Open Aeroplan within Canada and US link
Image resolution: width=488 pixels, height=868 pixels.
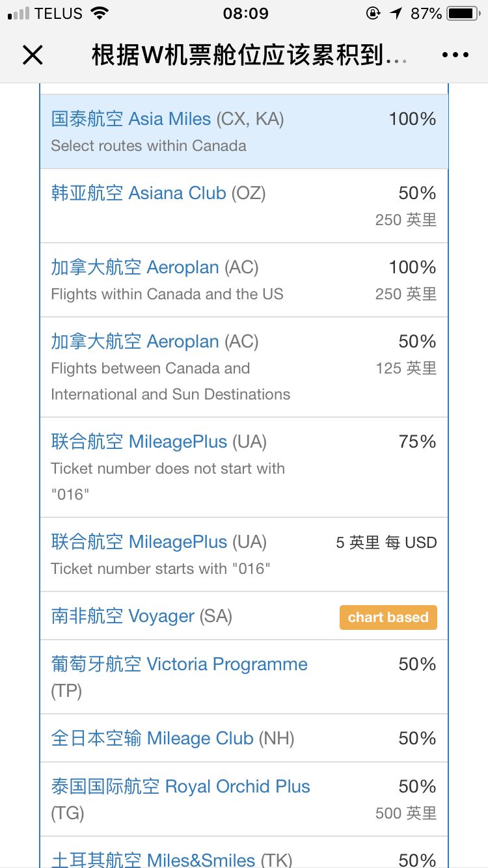[155, 267]
